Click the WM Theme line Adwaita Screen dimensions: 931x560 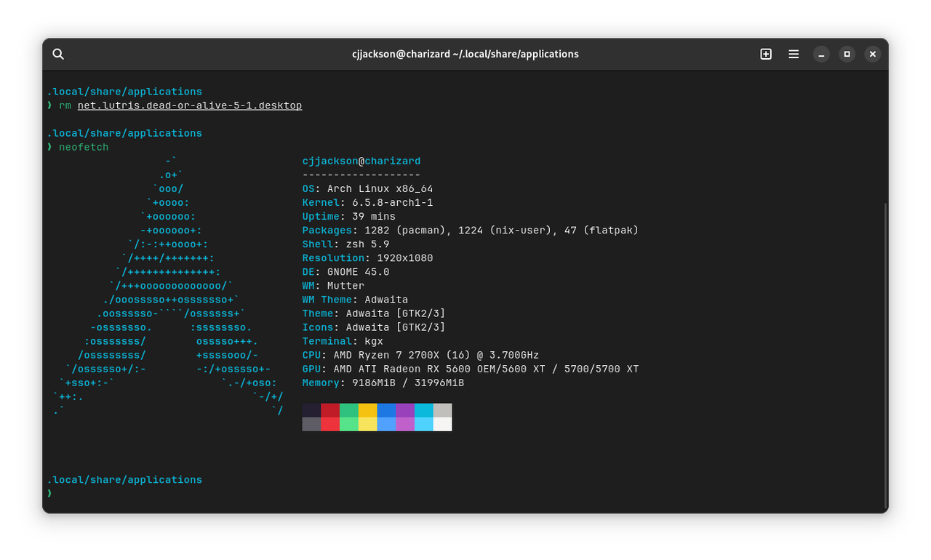coord(355,300)
